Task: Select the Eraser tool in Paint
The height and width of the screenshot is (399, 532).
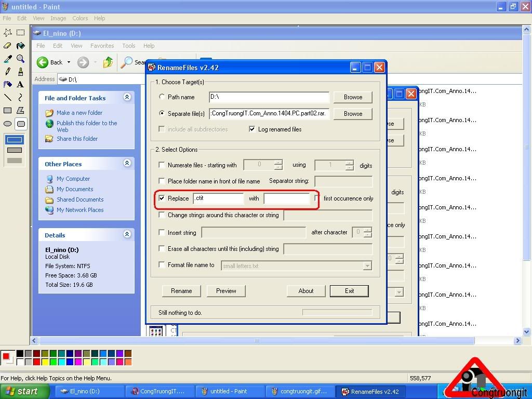Action: [8, 46]
